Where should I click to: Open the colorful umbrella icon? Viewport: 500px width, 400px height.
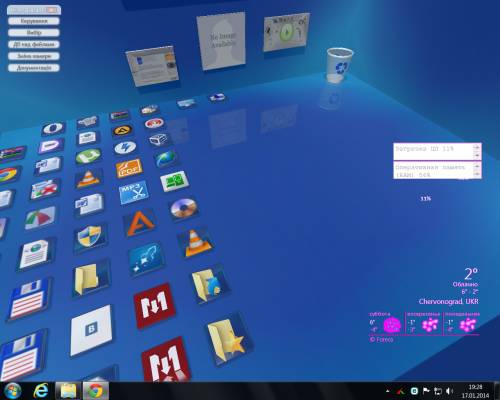pos(40,218)
